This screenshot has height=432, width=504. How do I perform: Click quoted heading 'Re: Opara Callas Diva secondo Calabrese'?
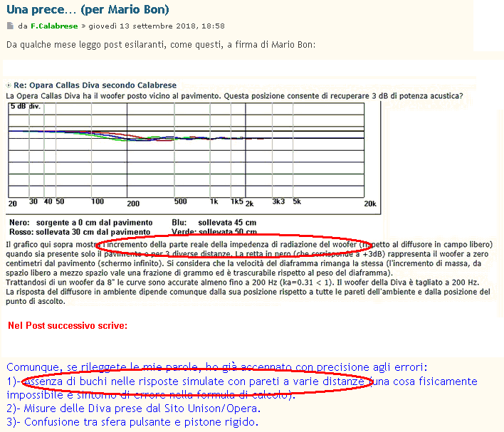click(x=95, y=85)
